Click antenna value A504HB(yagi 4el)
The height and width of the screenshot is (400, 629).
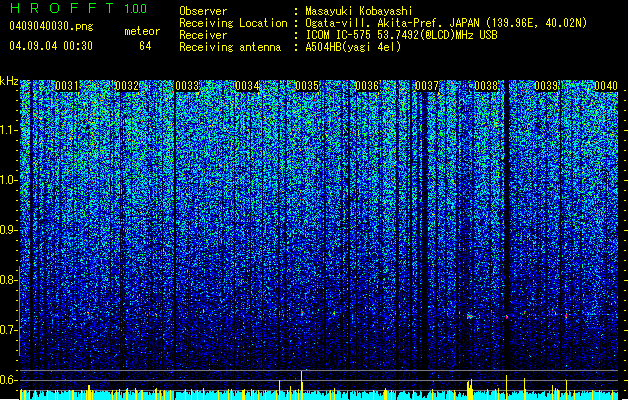point(353,47)
